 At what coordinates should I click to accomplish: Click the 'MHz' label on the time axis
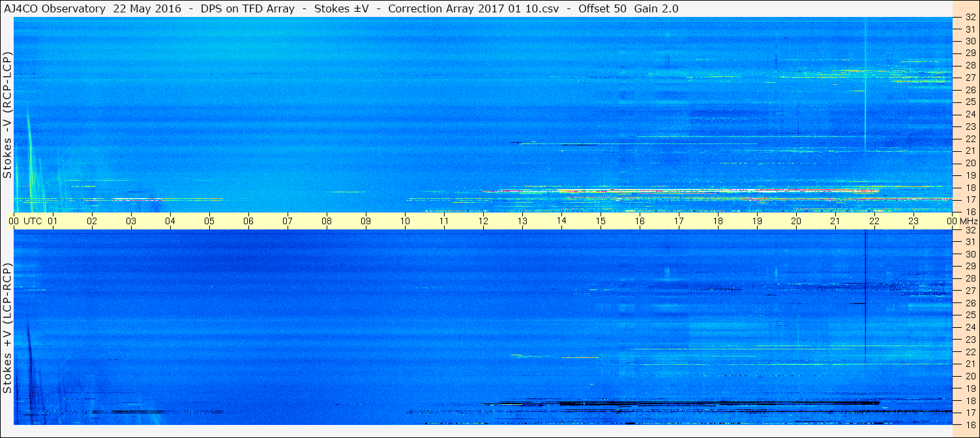click(x=968, y=221)
